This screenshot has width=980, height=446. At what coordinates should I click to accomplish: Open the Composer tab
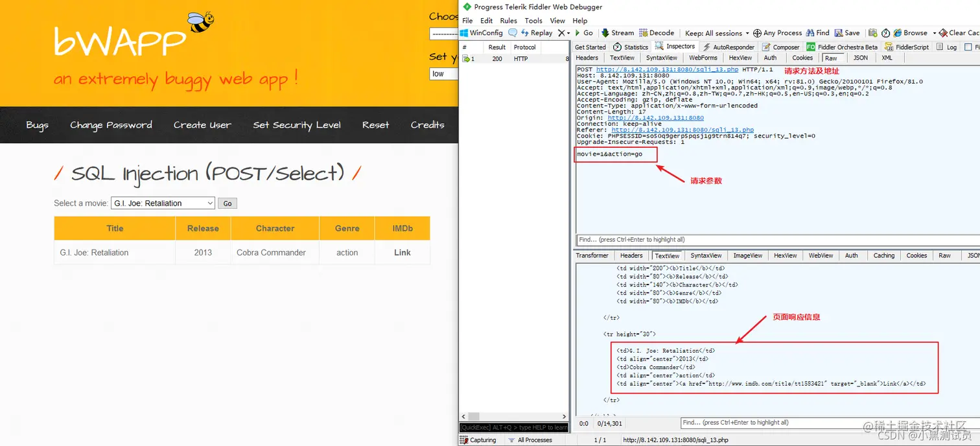tap(780, 47)
